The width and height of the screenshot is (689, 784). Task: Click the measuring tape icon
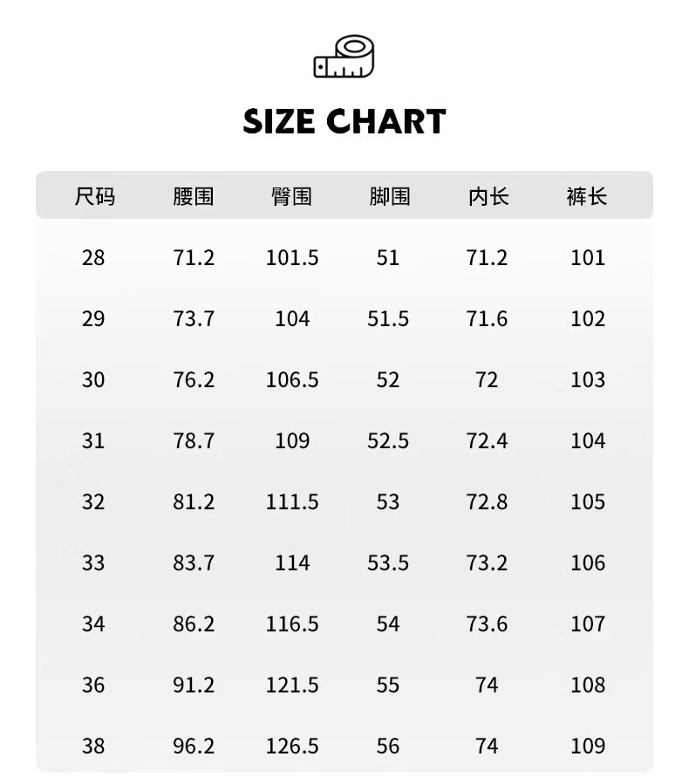(344, 57)
